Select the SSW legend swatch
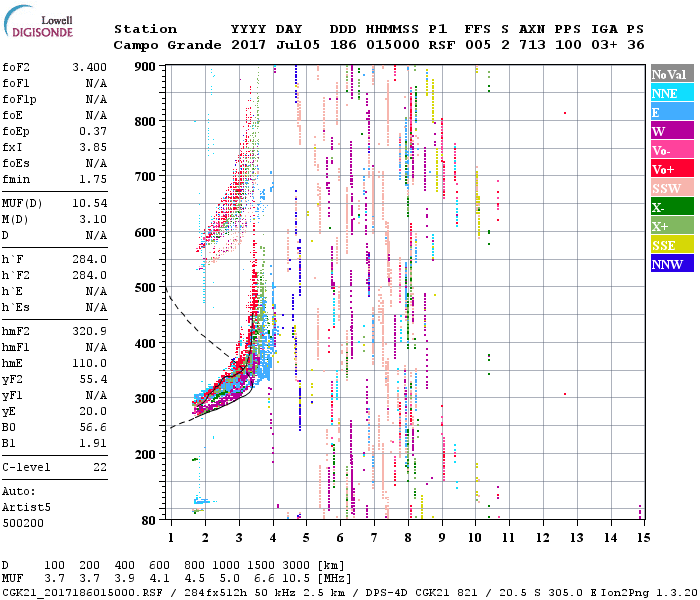 click(672, 188)
